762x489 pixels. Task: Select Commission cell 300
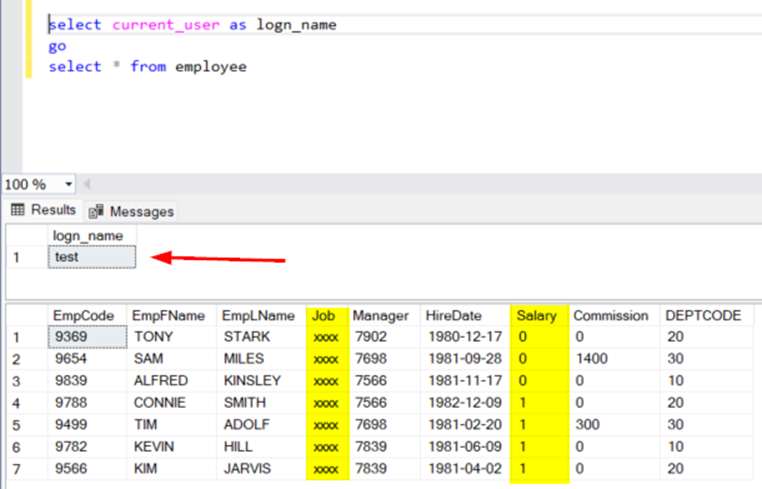pyautogui.click(x=615, y=425)
